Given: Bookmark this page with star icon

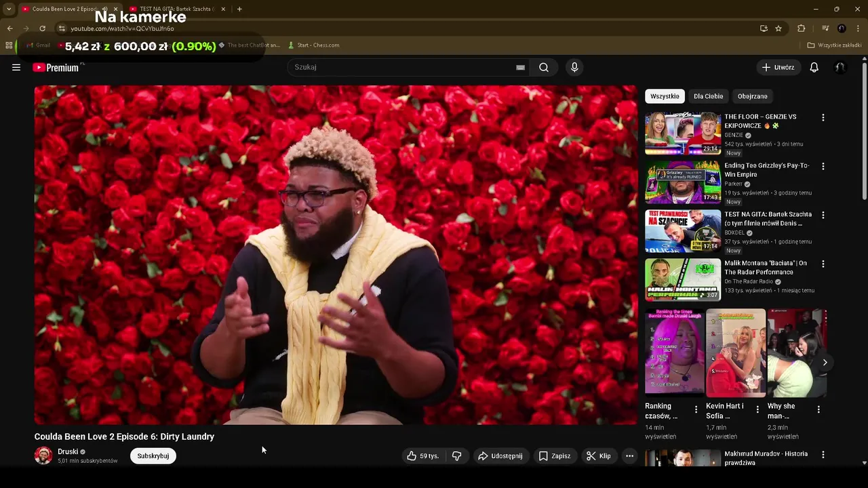Looking at the screenshot, I should (778, 28).
